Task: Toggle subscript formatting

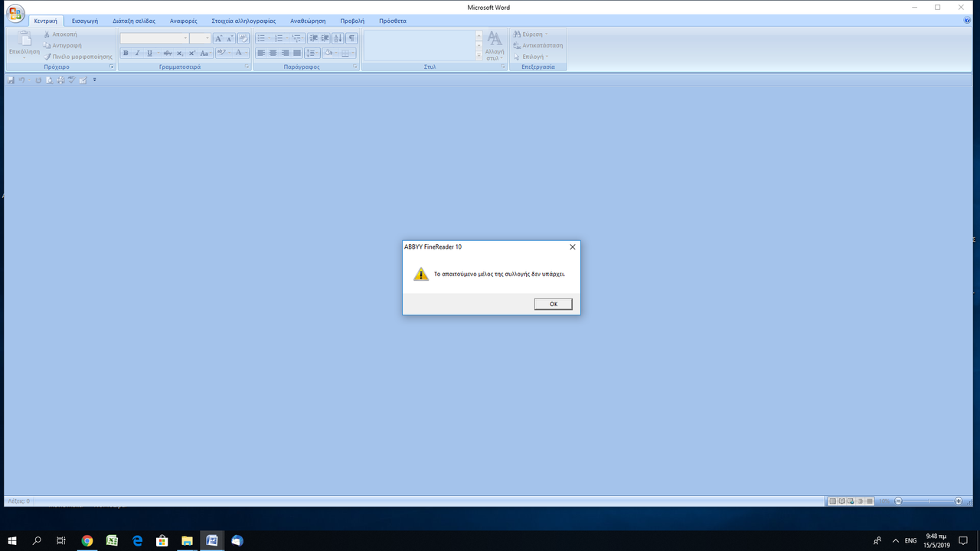Action: (179, 53)
